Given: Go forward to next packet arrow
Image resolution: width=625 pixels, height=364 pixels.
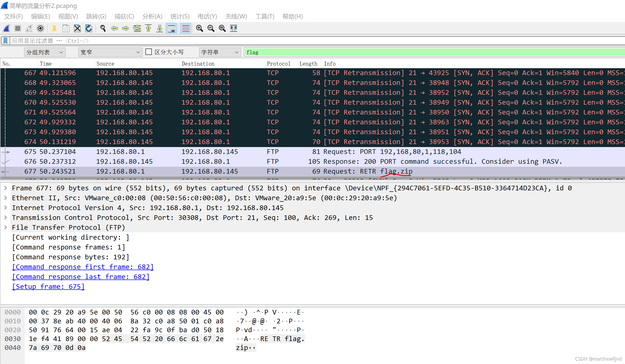Looking at the screenshot, I should [126, 28].
